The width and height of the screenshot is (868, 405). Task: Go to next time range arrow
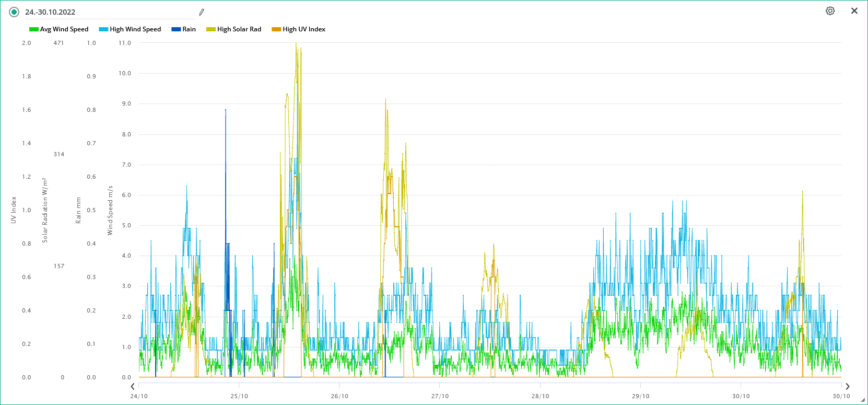click(x=848, y=386)
